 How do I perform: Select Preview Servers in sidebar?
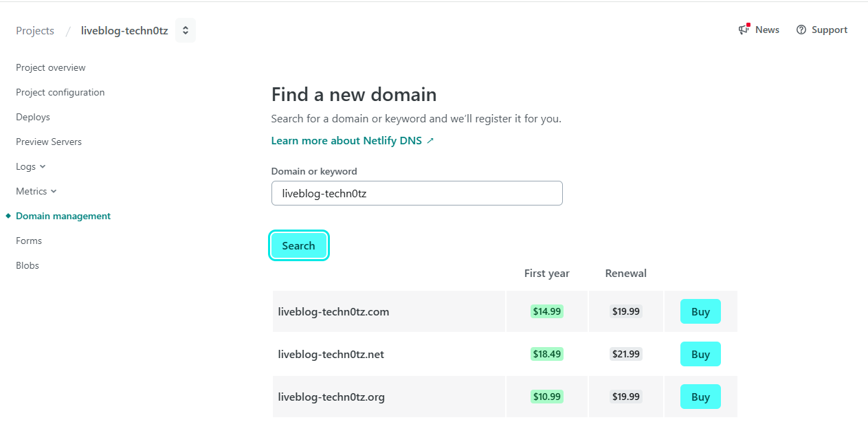coord(49,142)
